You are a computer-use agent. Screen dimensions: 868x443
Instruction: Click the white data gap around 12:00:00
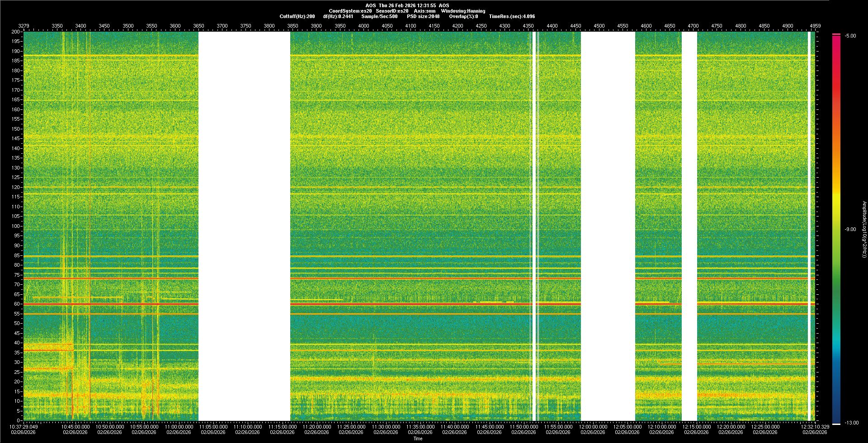[x=608, y=226]
